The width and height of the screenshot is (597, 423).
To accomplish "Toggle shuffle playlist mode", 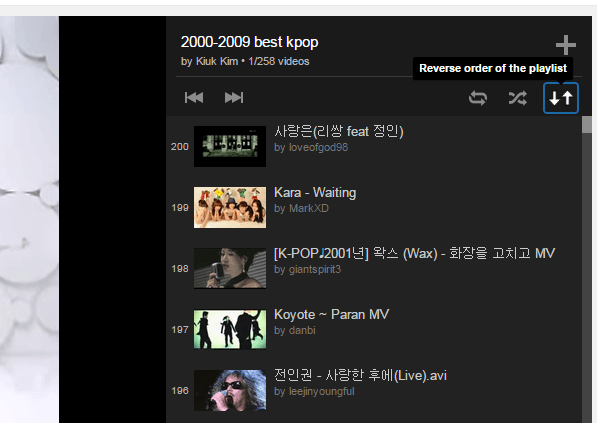I will (x=518, y=98).
